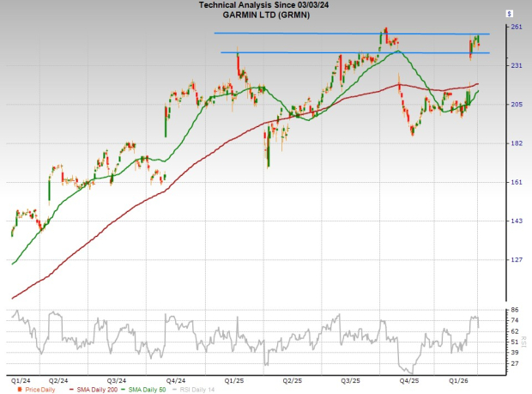Select the Q1/24 time axis label
Image resolution: width=532 pixels, height=394 pixels.
pyautogui.click(x=22, y=379)
